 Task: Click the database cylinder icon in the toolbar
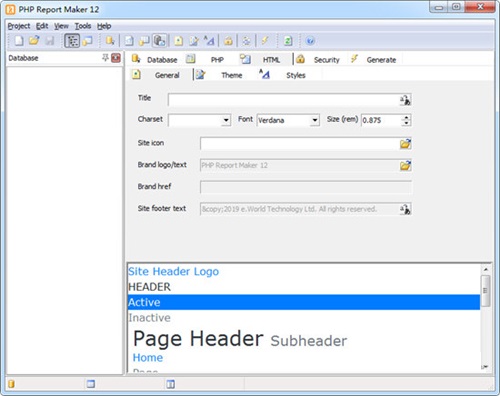tap(110, 41)
